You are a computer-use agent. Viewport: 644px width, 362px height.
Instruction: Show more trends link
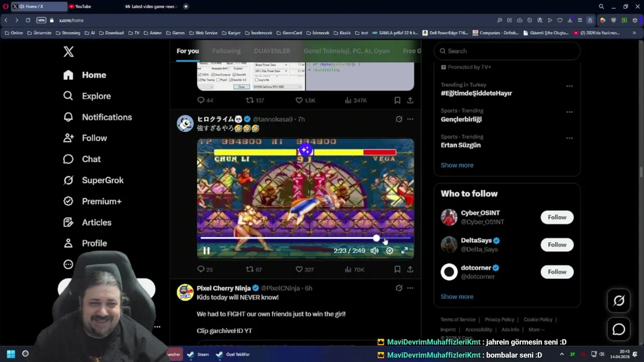[457, 165]
